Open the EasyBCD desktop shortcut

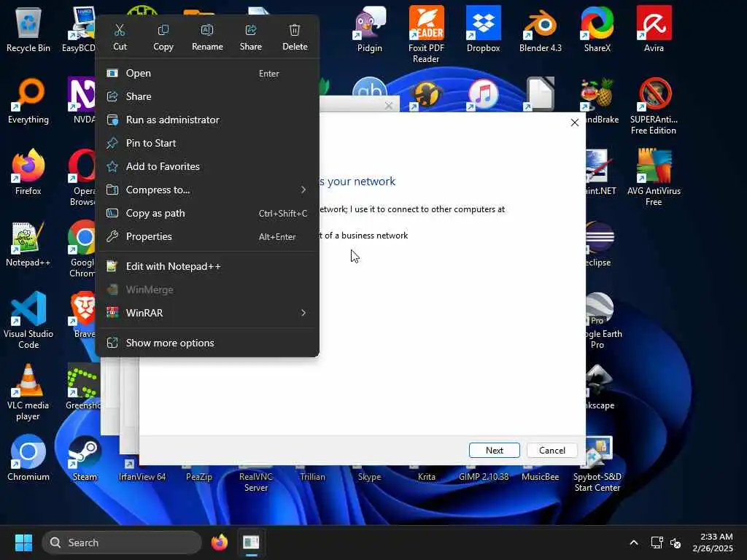(x=79, y=29)
